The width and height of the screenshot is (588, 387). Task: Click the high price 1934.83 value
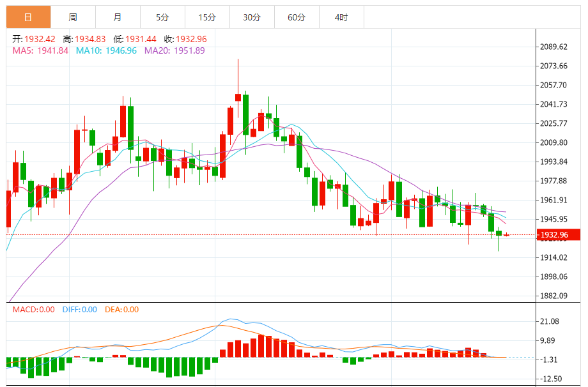tap(90, 39)
